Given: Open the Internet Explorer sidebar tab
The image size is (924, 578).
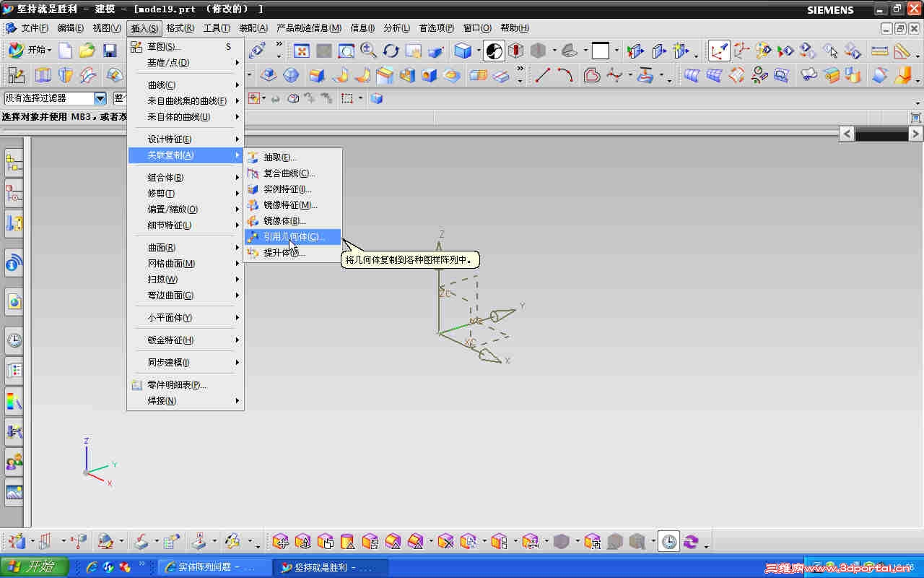Looking at the screenshot, I should 14,301.
